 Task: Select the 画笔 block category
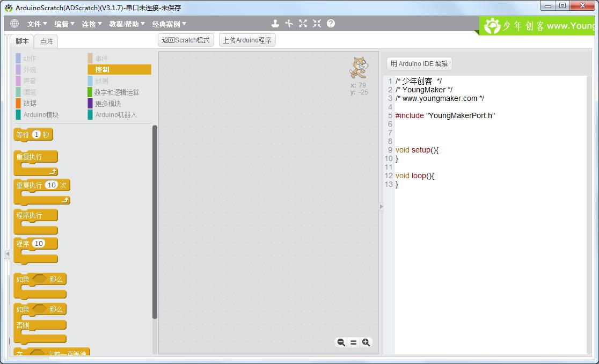pyautogui.click(x=26, y=92)
